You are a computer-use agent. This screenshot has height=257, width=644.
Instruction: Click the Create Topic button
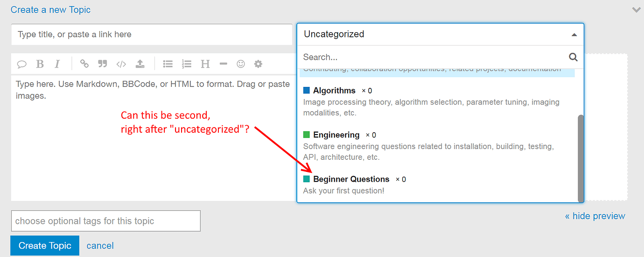(45, 246)
